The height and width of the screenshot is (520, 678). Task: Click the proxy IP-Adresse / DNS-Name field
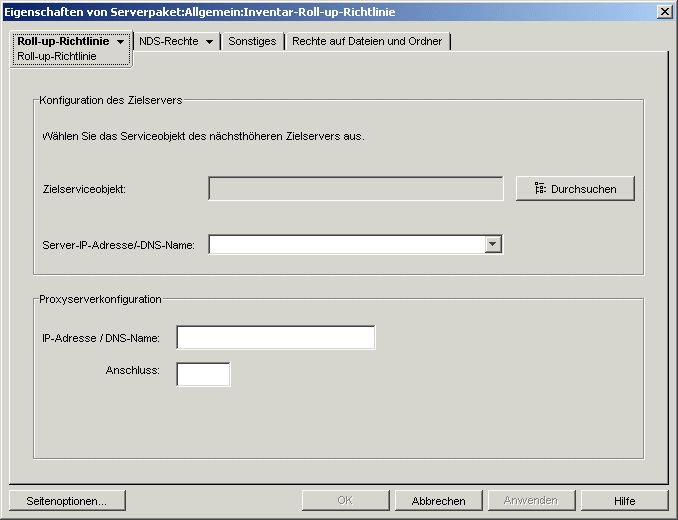275,338
